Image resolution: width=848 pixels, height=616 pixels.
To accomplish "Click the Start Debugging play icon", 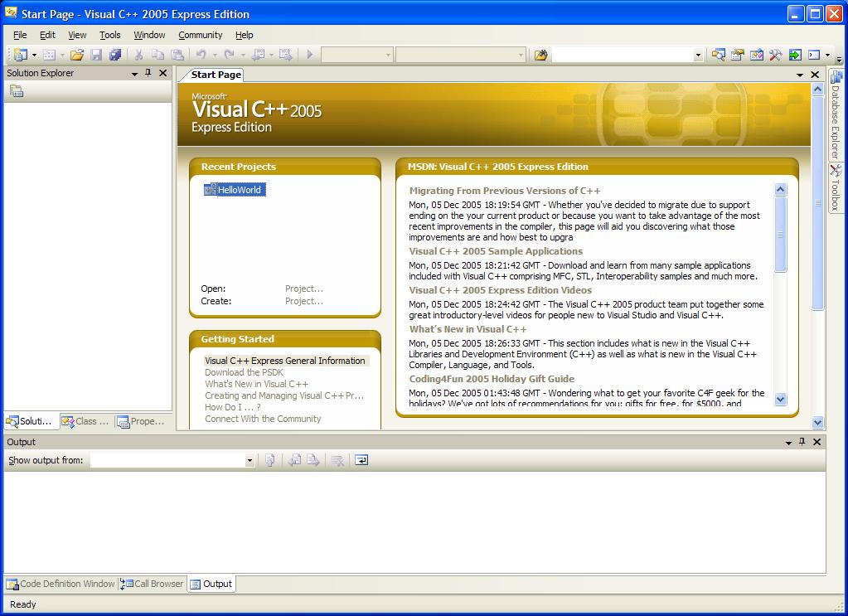I will 310,55.
